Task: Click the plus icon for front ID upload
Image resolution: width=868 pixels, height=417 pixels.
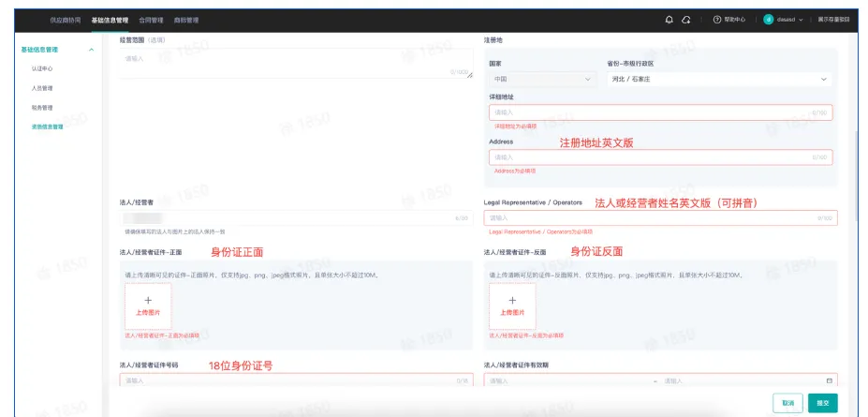Action: click(148, 300)
